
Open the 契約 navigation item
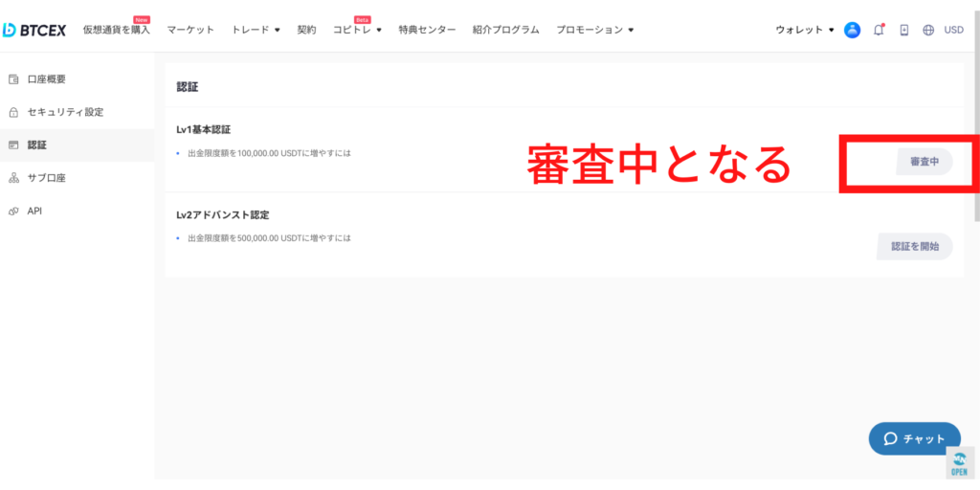coord(307,30)
